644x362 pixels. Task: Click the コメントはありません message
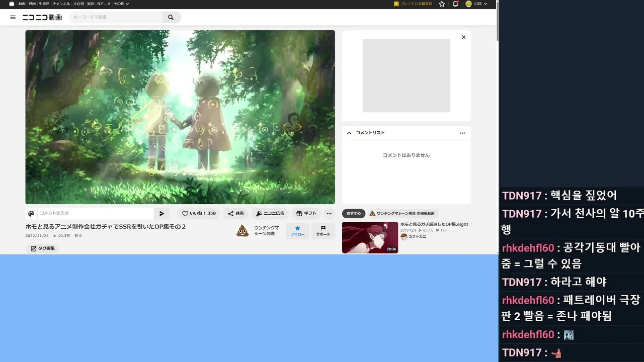[406, 155]
